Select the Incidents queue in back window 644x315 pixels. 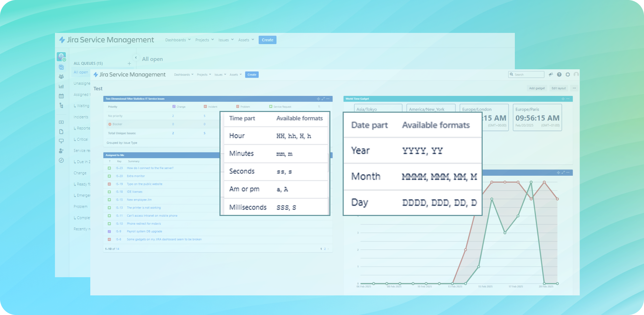[81, 117]
